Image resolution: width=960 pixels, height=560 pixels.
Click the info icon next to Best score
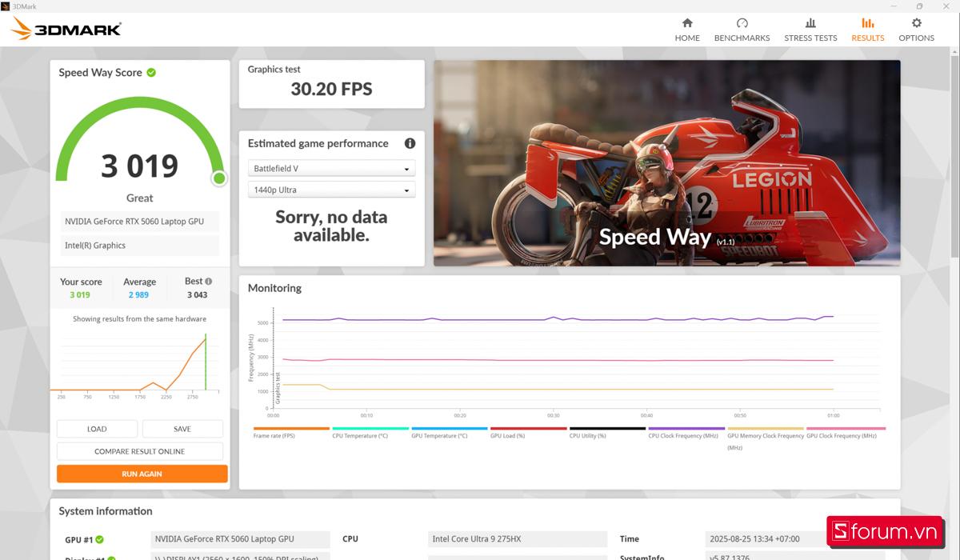[209, 281]
